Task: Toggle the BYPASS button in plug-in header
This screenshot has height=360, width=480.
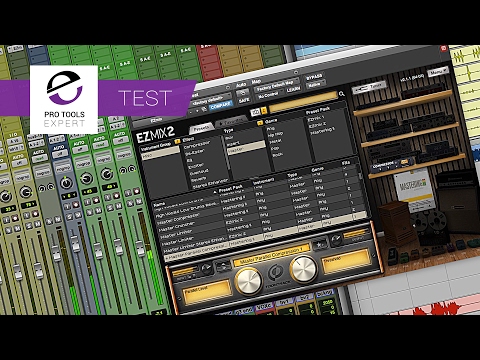Action: click(x=314, y=77)
